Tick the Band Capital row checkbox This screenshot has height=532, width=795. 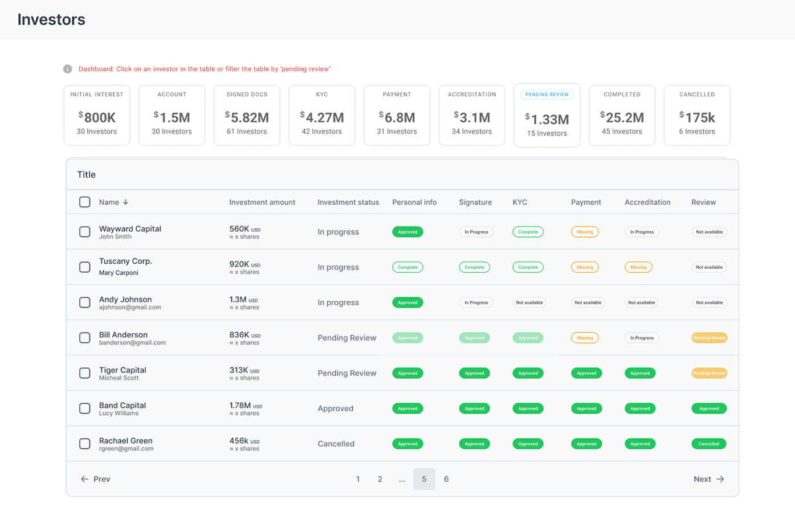click(x=85, y=408)
